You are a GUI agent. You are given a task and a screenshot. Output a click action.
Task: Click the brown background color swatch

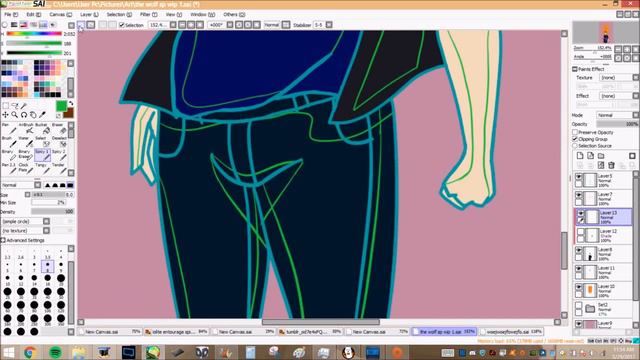[x=69, y=112]
